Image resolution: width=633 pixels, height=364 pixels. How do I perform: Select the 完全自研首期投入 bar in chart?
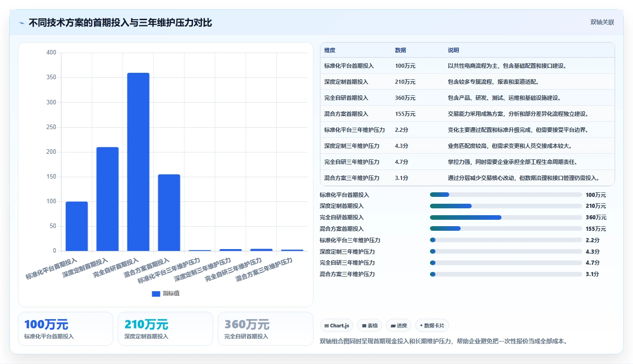point(138,162)
